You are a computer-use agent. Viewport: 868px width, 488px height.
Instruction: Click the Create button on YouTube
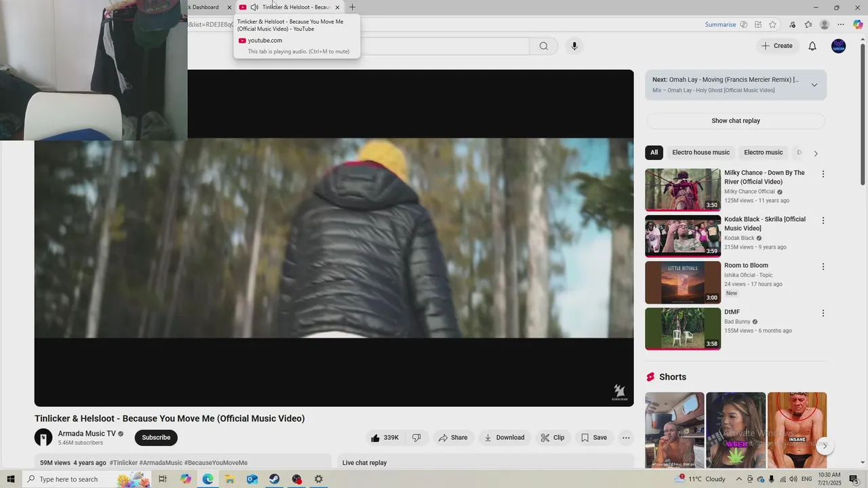(776, 46)
